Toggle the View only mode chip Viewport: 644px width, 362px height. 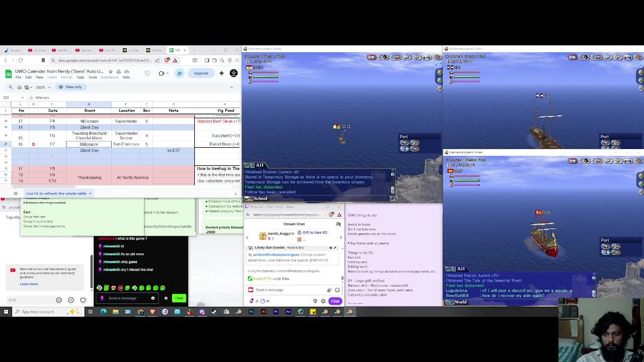pyautogui.click(x=70, y=87)
